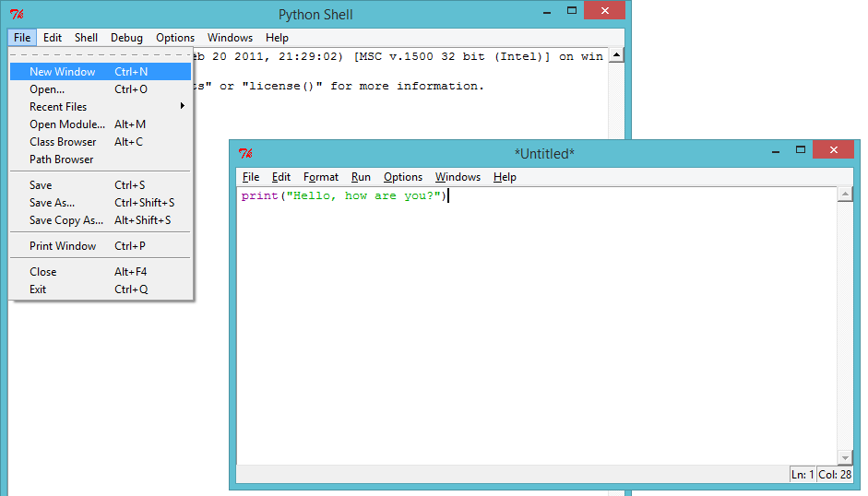
Task: Open Module... from the File menu
Action: [67, 124]
